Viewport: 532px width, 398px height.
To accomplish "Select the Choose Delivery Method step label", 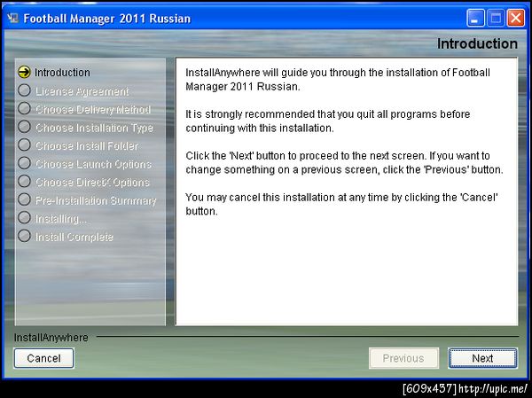I will tap(93, 109).
